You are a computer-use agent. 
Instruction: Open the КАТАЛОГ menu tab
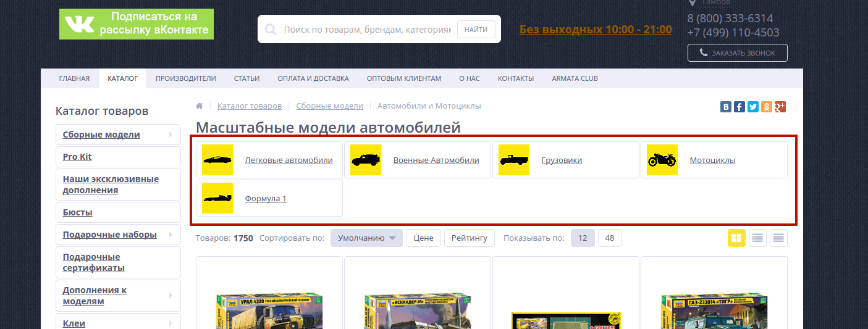tap(123, 78)
